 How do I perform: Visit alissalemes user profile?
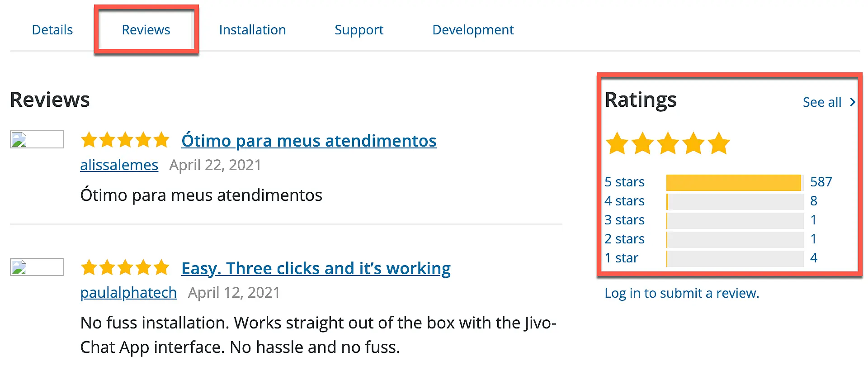pyautogui.click(x=119, y=165)
